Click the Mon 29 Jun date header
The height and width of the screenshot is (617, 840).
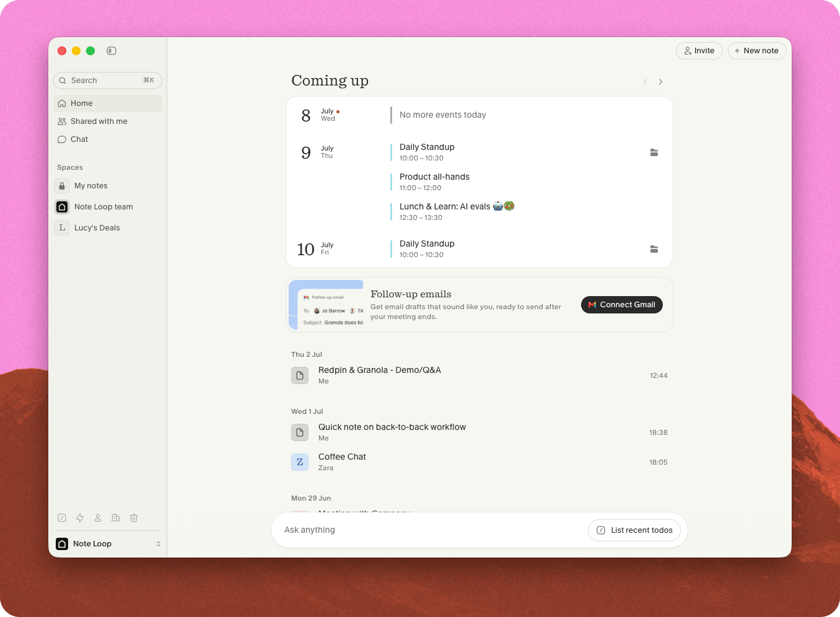point(311,498)
